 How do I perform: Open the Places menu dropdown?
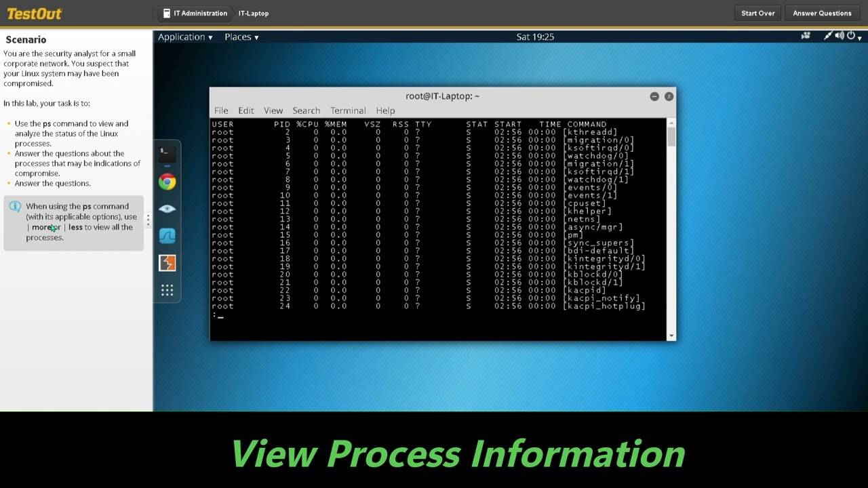tap(241, 37)
